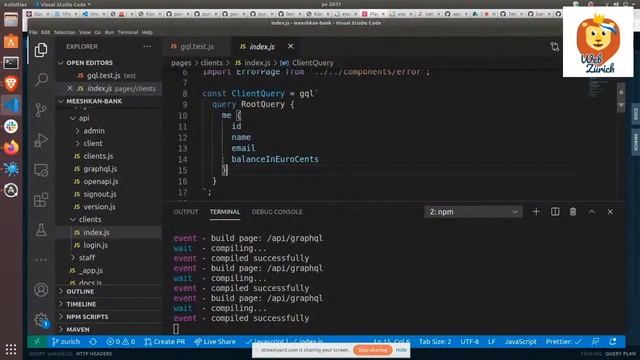Open notifications bell in status bar
The image size is (640, 360).
click(613, 342)
